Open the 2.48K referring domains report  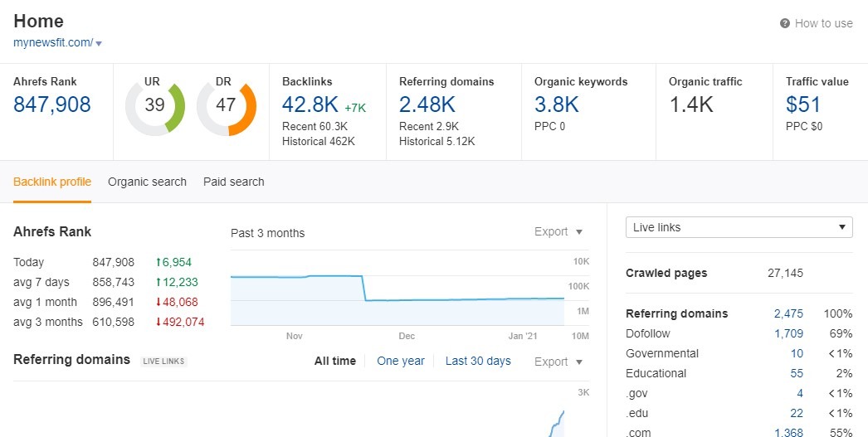[427, 104]
